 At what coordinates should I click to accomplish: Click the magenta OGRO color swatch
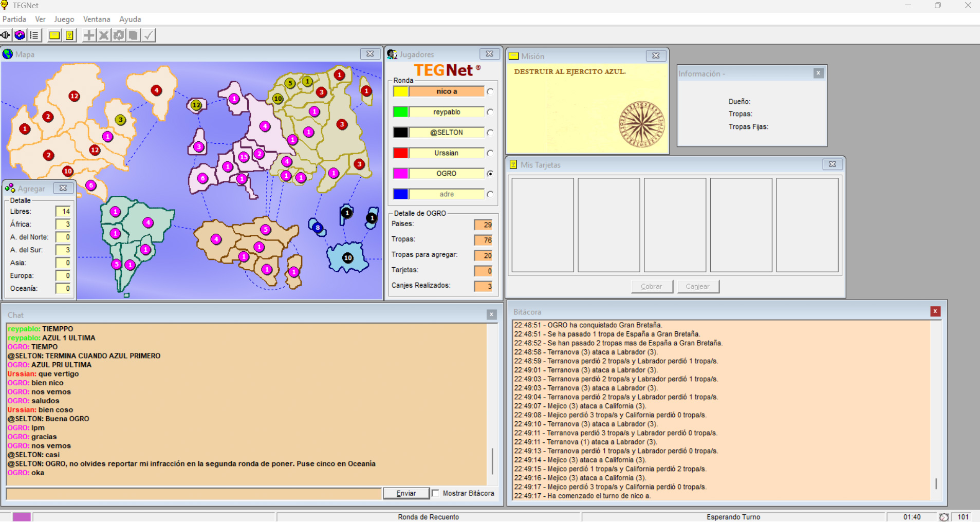pos(401,174)
